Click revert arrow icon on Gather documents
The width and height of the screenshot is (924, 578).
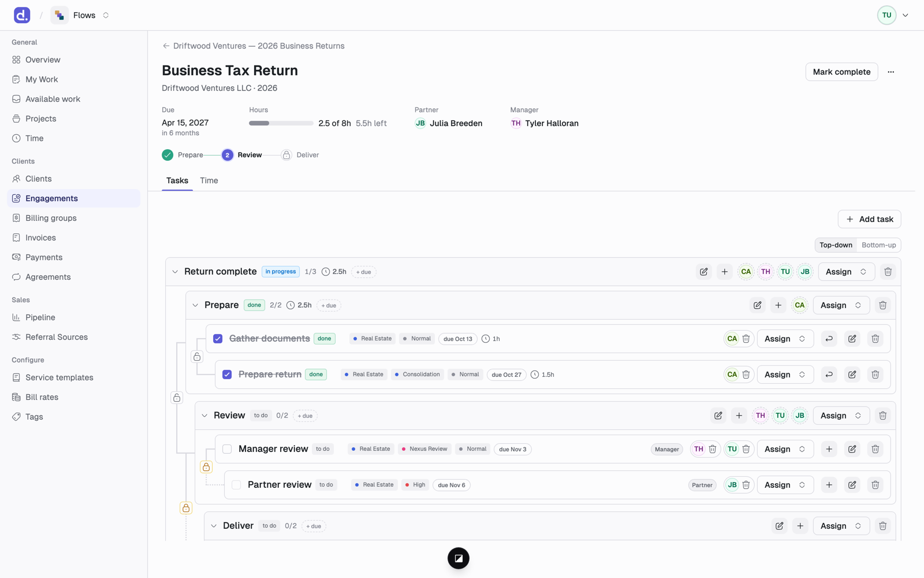(x=829, y=339)
